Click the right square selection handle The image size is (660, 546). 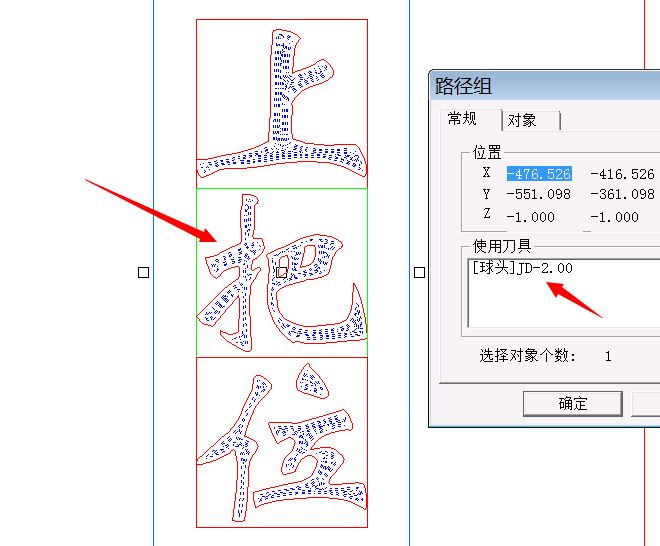(x=419, y=273)
